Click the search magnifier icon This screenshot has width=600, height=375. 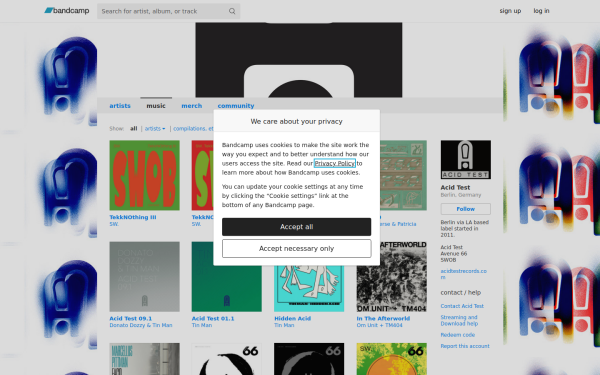pos(232,11)
